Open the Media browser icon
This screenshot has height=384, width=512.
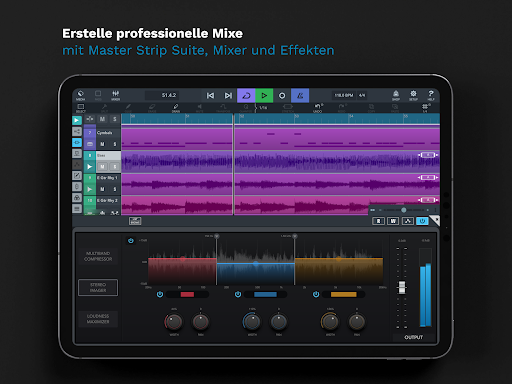click(80, 95)
